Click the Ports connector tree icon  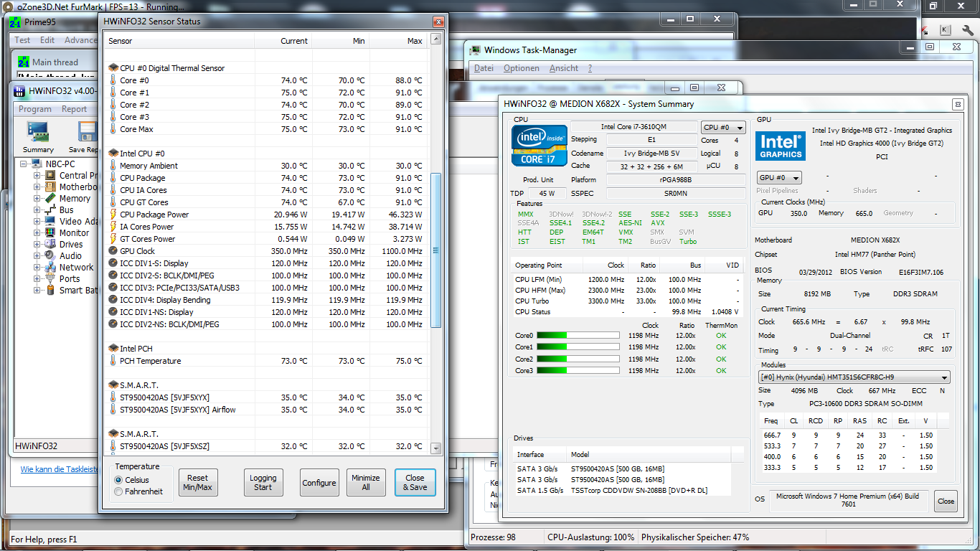[51, 278]
